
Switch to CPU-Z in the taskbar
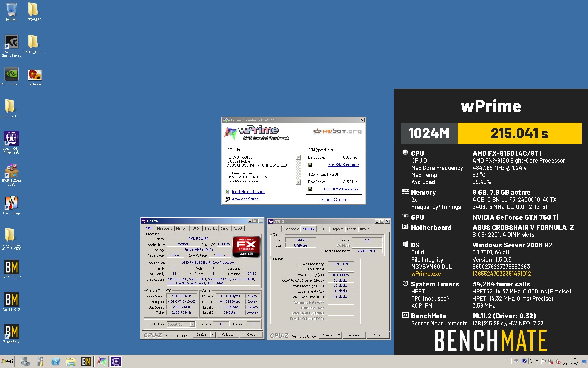tap(116, 362)
